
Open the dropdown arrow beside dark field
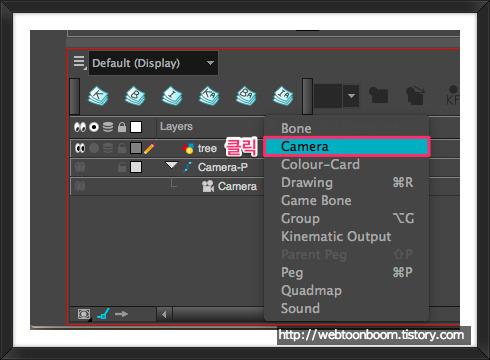pos(351,96)
